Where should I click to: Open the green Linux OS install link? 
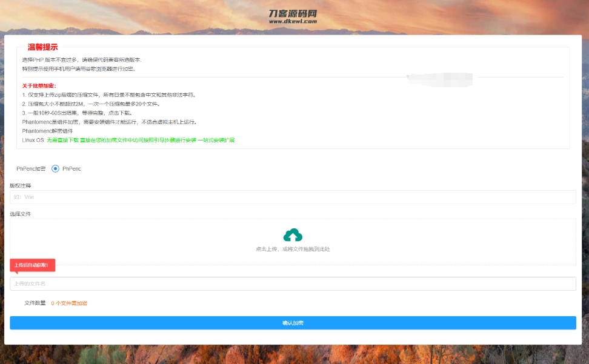(x=121, y=140)
